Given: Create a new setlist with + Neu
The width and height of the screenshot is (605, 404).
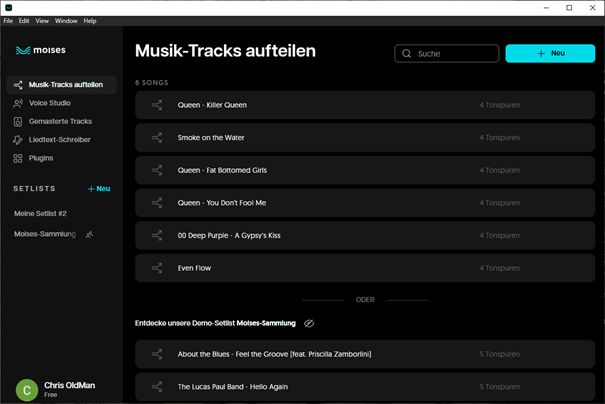Looking at the screenshot, I should click(99, 189).
